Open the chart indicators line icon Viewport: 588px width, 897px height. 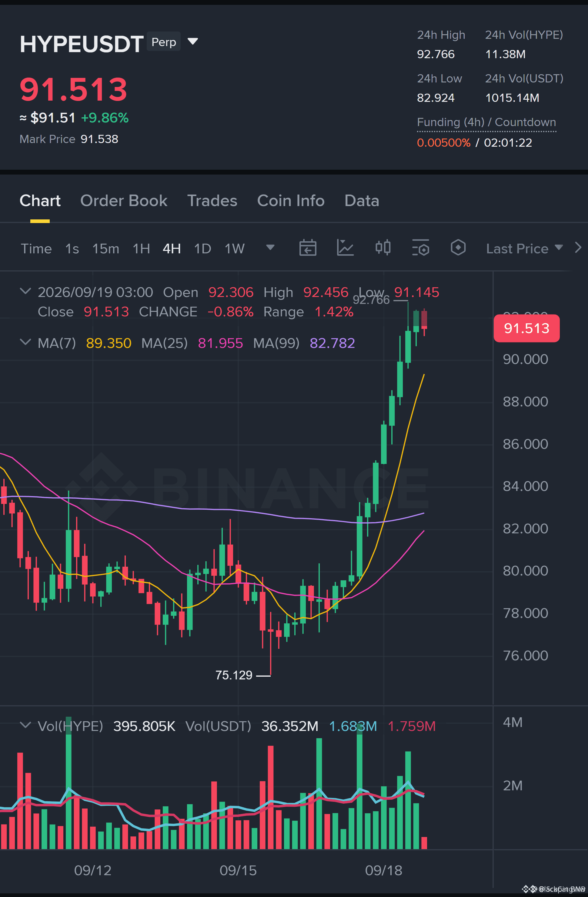point(345,248)
